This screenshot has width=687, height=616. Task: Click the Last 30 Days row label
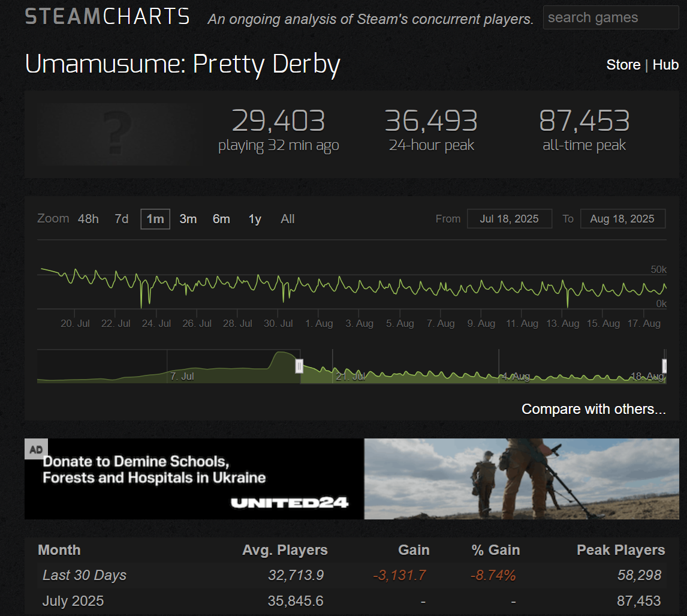tap(84, 575)
